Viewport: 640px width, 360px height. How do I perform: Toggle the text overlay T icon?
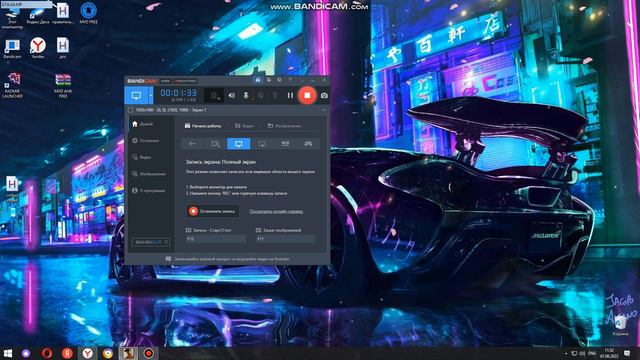coord(275,96)
